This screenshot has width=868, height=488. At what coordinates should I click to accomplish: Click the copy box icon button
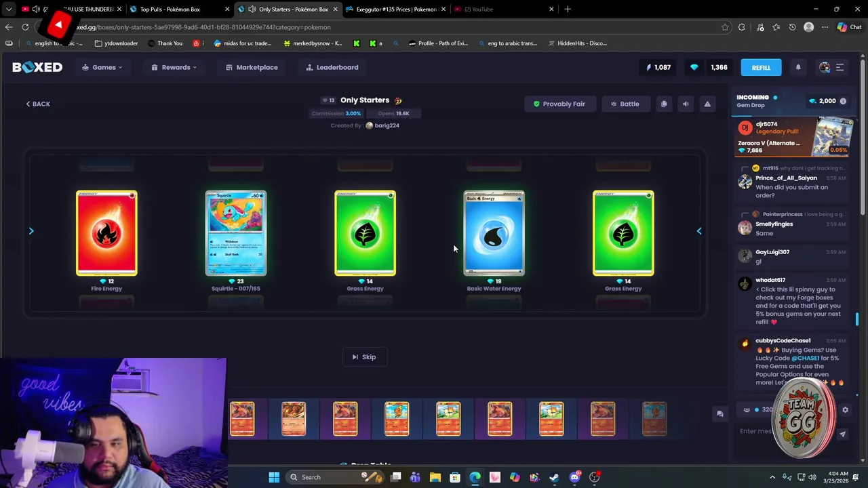click(664, 104)
